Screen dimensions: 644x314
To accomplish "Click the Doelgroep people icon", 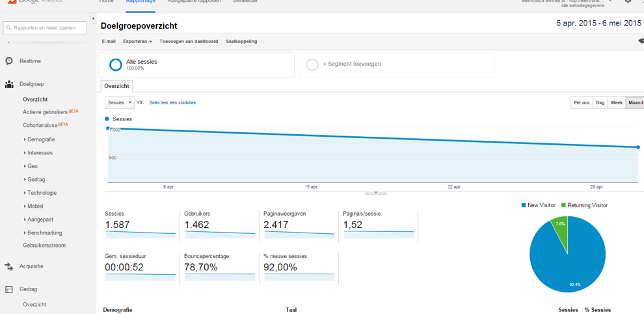I will pos(8,85).
